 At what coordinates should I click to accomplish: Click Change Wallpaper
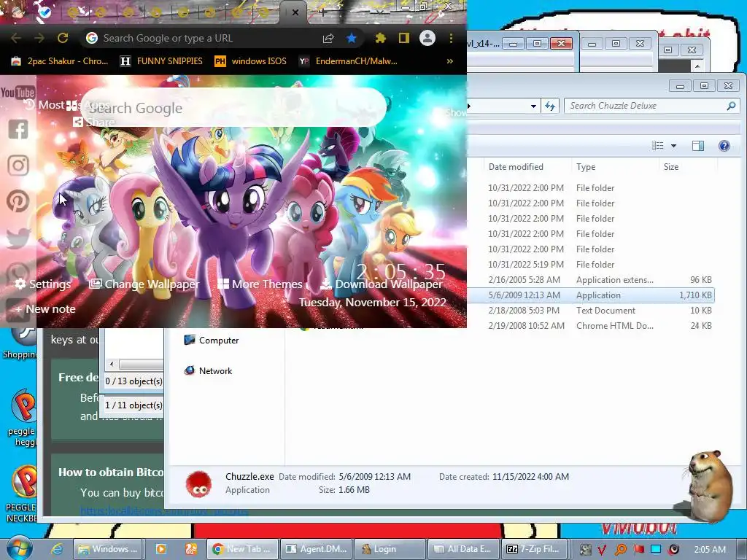[x=144, y=284]
